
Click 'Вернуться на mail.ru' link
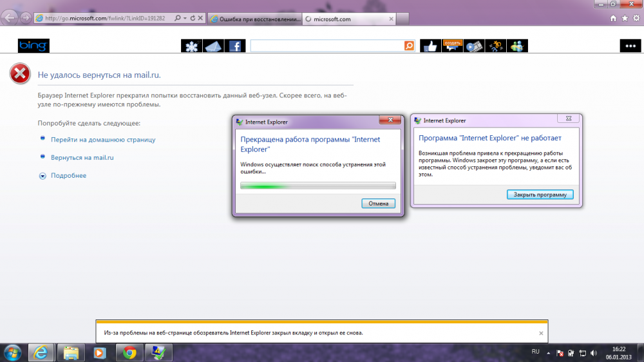(82, 157)
